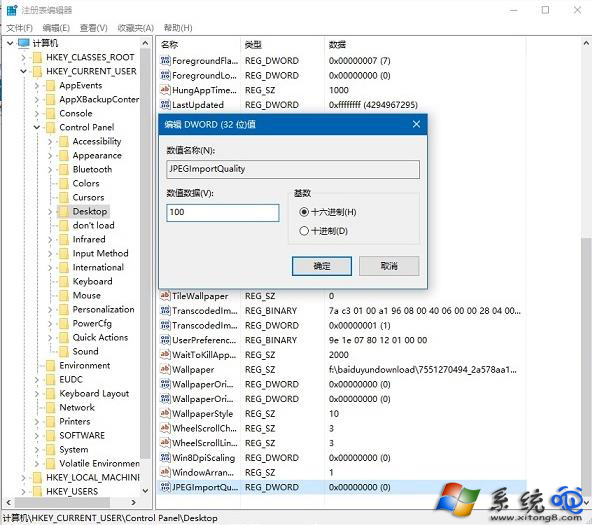Click the JPEGImportQu... DWORD value icon

[x=165, y=487]
